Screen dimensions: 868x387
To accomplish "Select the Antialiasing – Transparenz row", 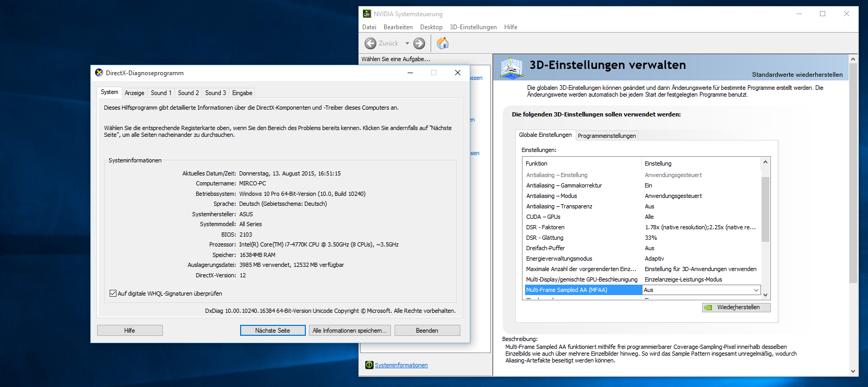I will point(642,206).
